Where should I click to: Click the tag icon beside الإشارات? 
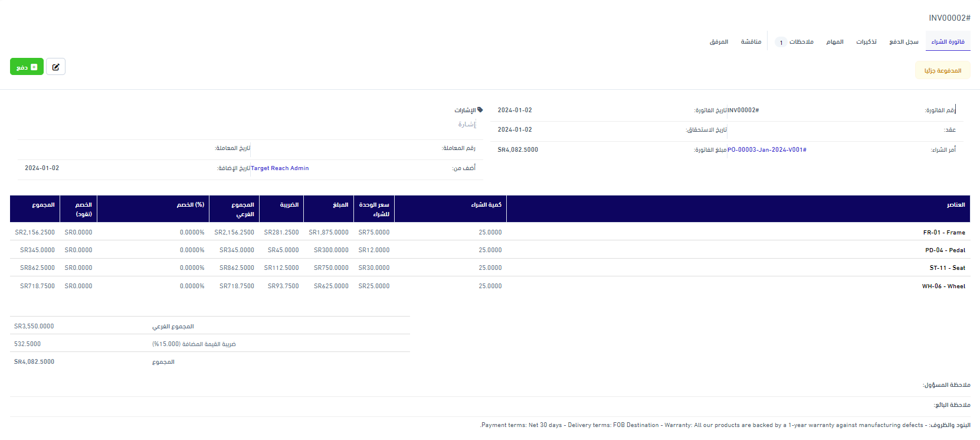480,110
